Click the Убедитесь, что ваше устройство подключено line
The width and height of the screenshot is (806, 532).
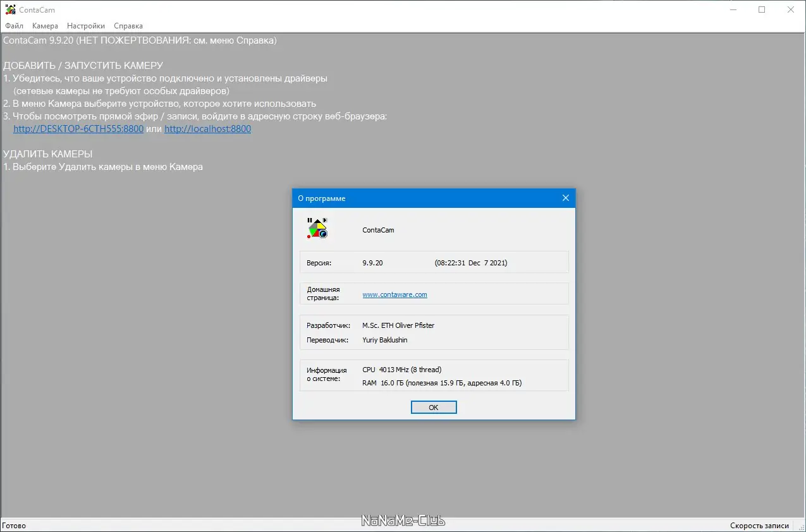(x=166, y=78)
